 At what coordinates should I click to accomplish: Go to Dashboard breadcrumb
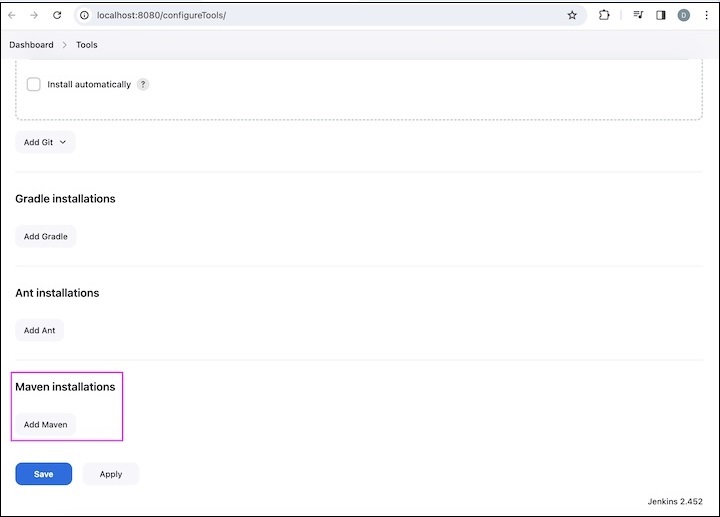click(31, 45)
